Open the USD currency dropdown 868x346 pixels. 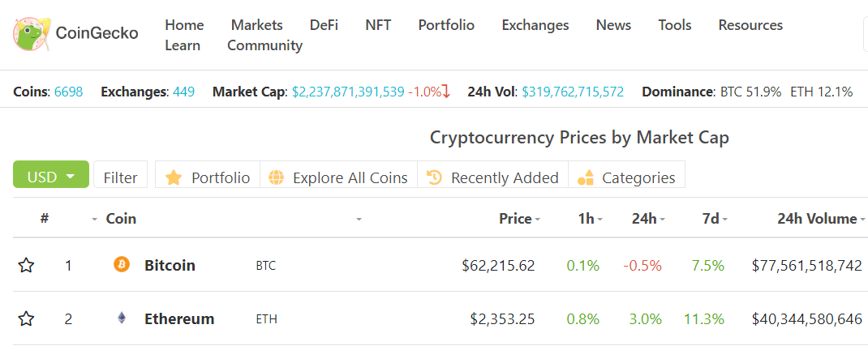coord(50,177)
